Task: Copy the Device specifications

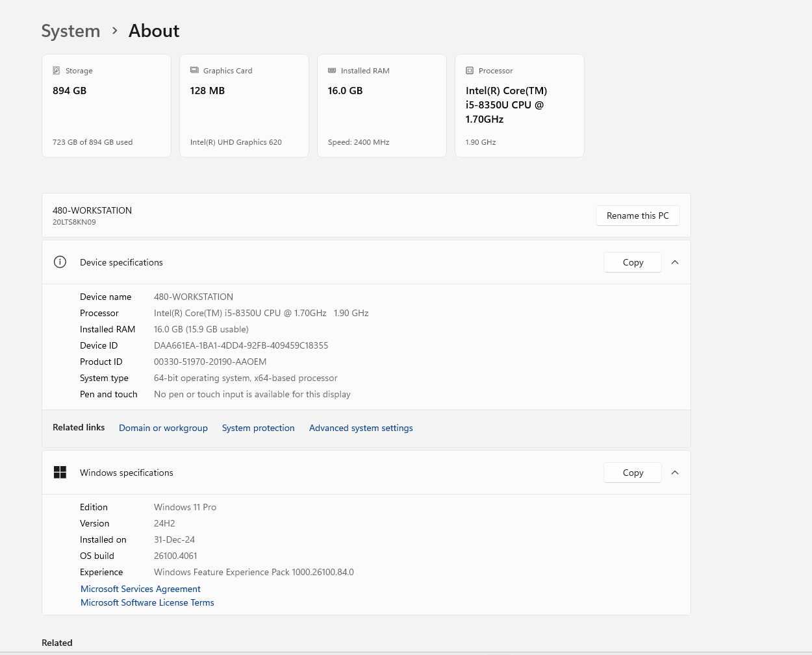Action: (x=633, y=262)
